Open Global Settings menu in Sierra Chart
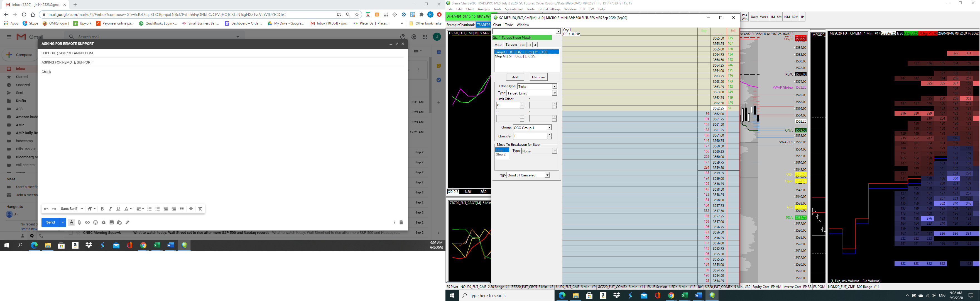 [549, 9]
